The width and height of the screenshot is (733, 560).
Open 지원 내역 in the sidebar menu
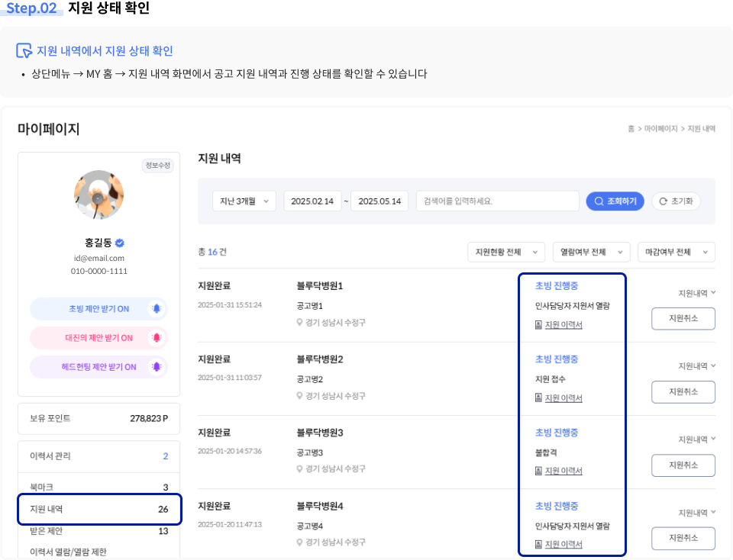tap(99, 509)
